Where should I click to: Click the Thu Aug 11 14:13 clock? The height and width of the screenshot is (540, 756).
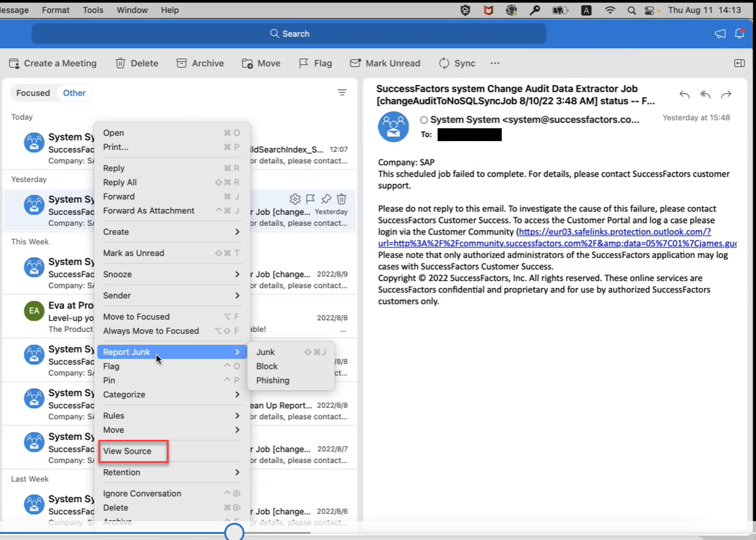click(x=705, y=10)
